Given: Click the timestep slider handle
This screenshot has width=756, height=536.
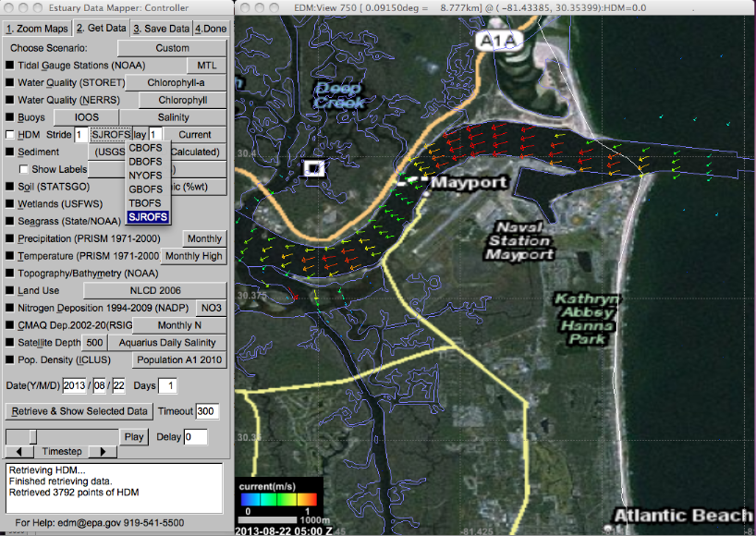Looking at the screenshot, I should [x=33, y=435].
